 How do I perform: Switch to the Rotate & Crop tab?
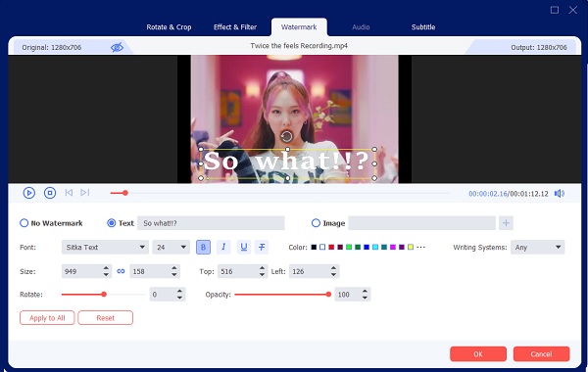(169, 27)
